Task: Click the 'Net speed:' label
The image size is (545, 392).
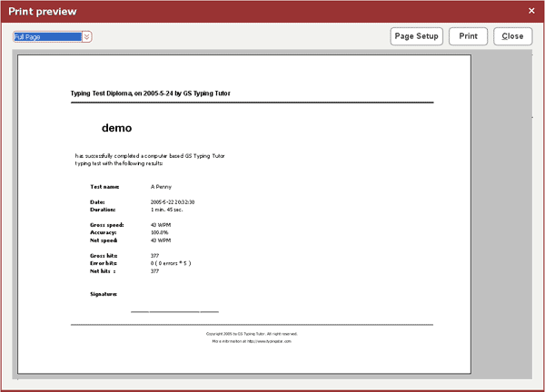Action: [x=104, y=240]
